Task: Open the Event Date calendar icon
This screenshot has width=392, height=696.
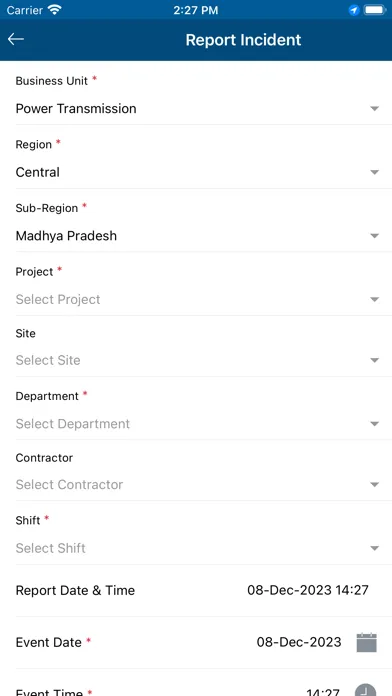Action: coord(366,642)
